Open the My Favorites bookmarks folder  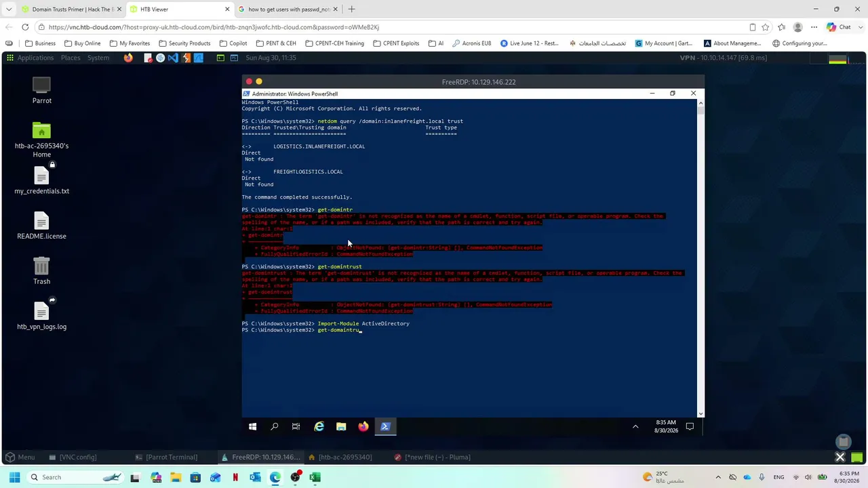(130, 43)
